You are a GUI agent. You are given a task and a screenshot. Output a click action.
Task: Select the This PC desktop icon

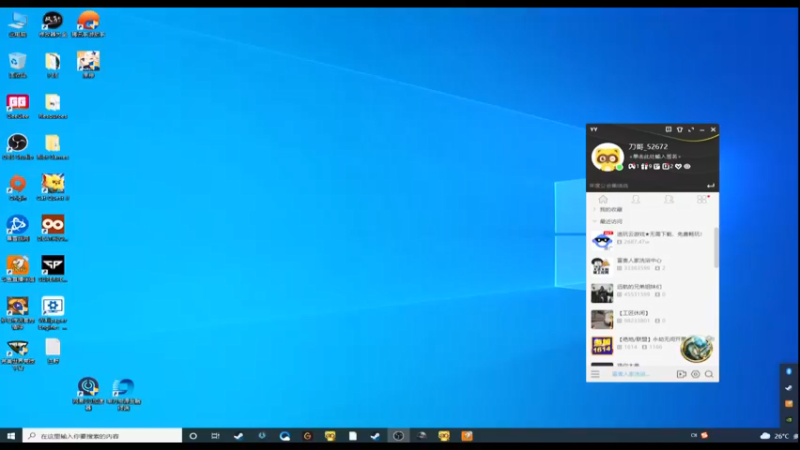point(18,24)
